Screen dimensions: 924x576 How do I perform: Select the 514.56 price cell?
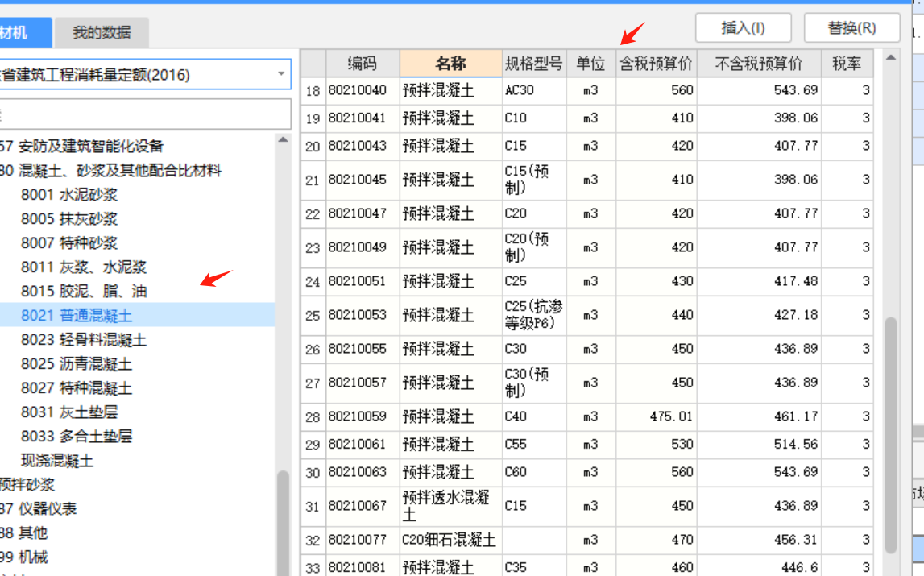pyautogui.click(x=759, y=445)
